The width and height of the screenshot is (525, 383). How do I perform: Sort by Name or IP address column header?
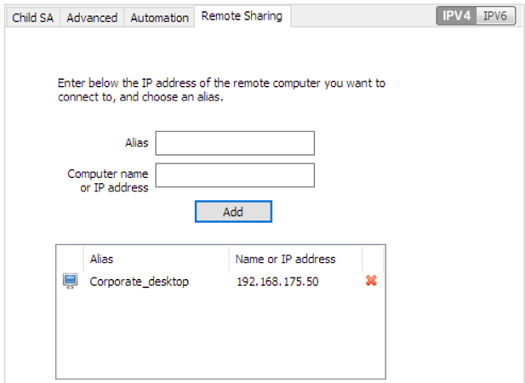296,259
